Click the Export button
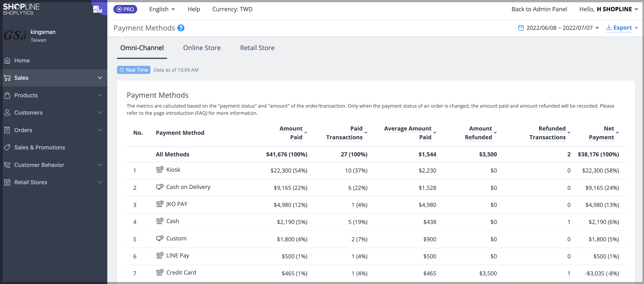 (x=622, y=28)
